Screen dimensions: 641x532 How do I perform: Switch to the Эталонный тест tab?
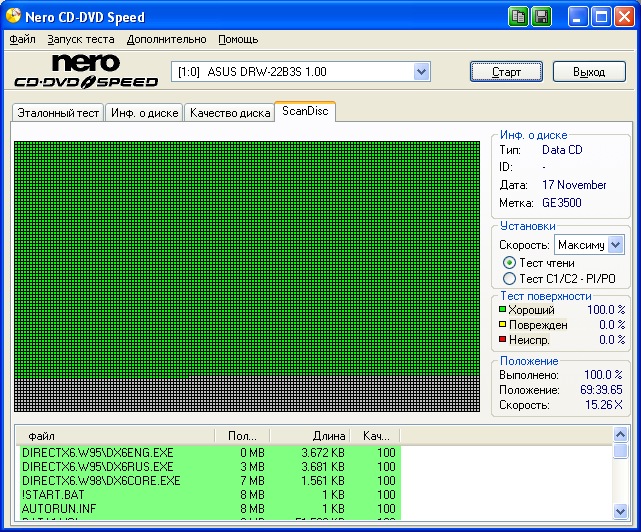click(58, 113)
